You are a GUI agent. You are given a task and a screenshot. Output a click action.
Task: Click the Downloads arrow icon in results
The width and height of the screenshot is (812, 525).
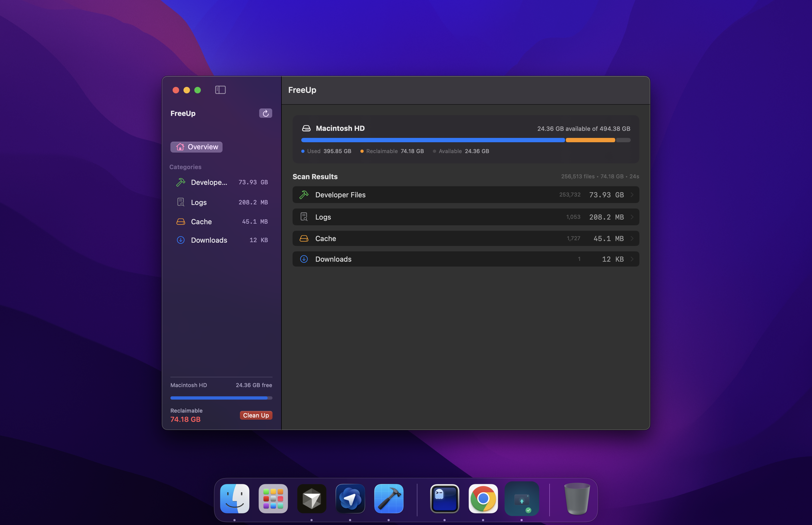304,259
